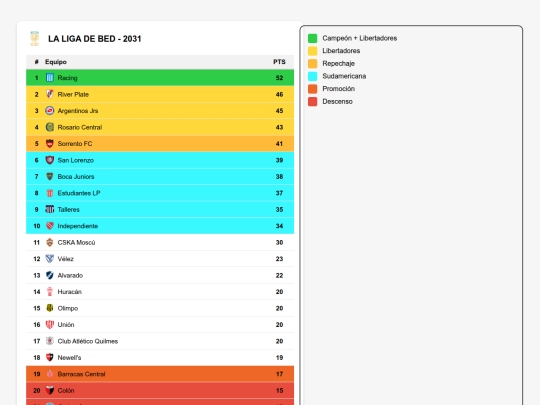Click the Promoción legend label
Screen dimensions: 540x405
(339, 89)
